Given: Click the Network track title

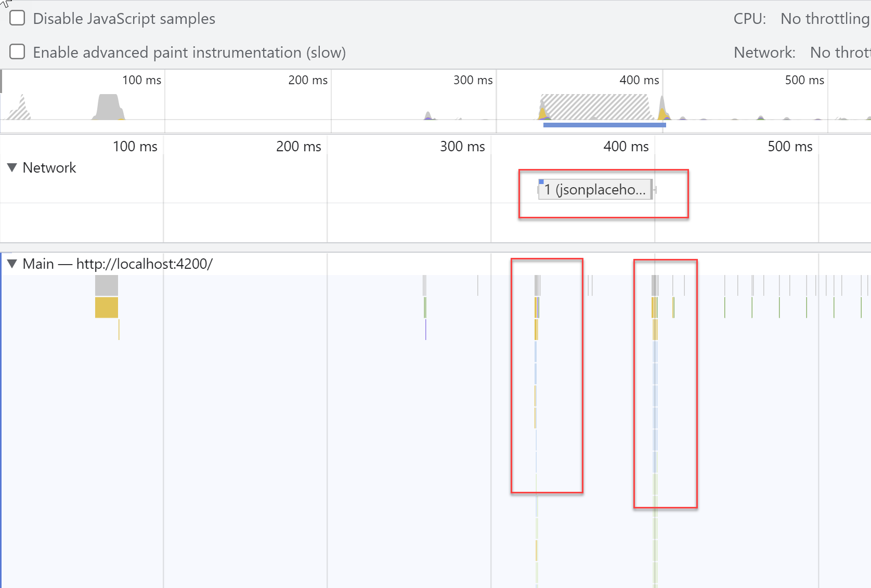Looking at the screenshot, I should (x=49, y=167).
